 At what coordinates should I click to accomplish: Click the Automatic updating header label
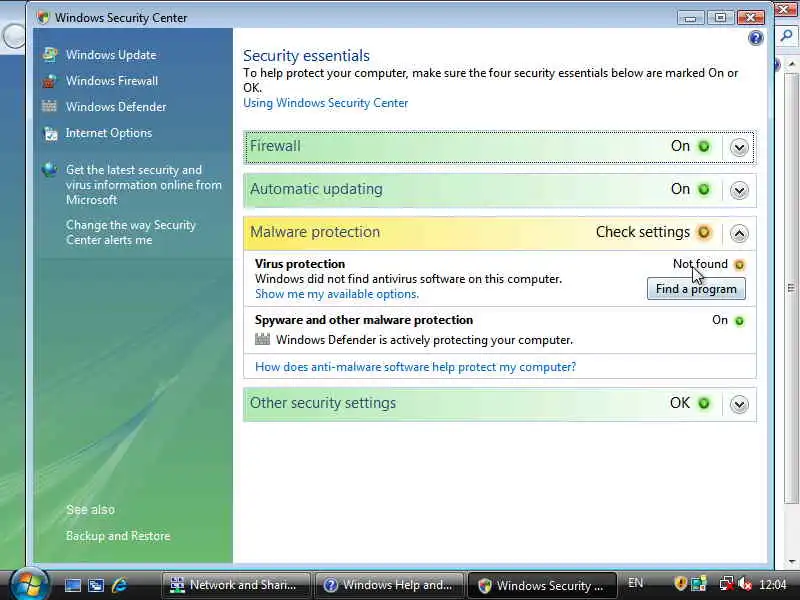pyautogui.click(x=316, y=189)
